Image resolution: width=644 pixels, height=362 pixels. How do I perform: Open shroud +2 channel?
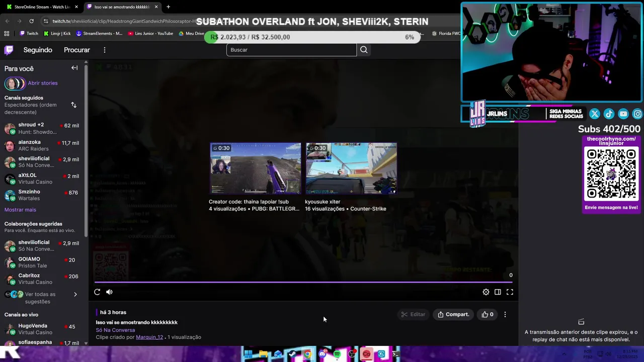click(x=42, y=128)
